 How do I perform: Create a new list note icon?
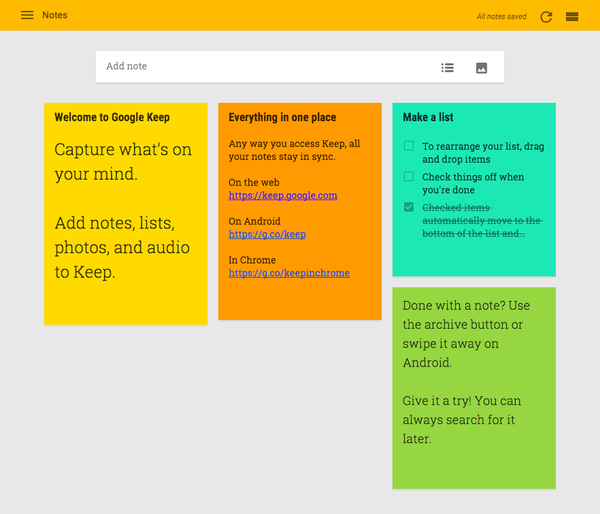point(447,68)
